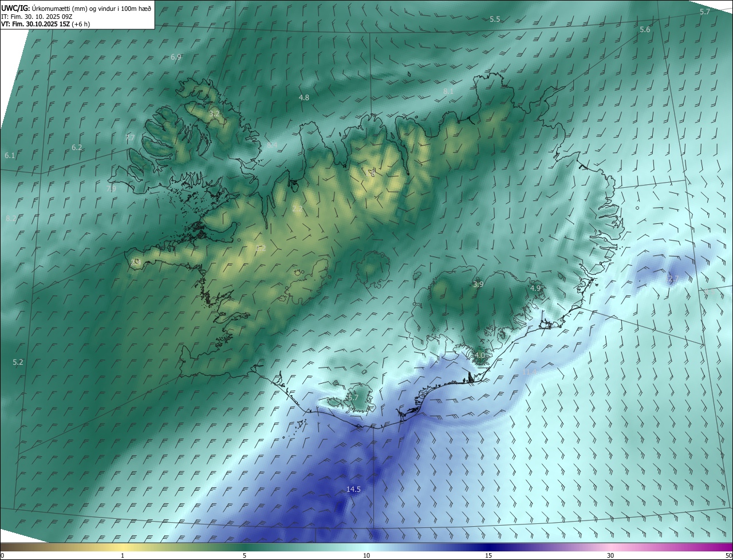This screenshot has width=733, height=560.
Task: Click the 8.2 label at left edge
Action: click(10, 219)
